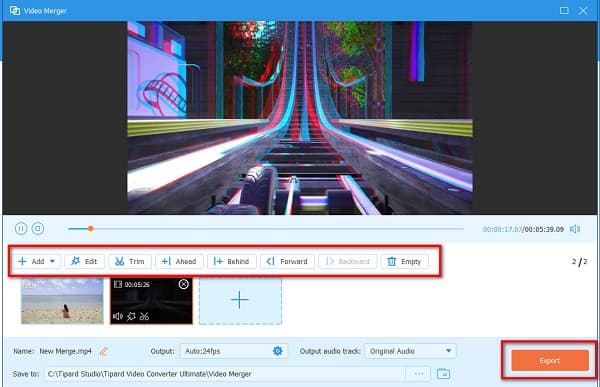The width and height of the screenshot is (600, 387).
Task: Browse save path with three-dots button
Action: click(x=419, y=374)
